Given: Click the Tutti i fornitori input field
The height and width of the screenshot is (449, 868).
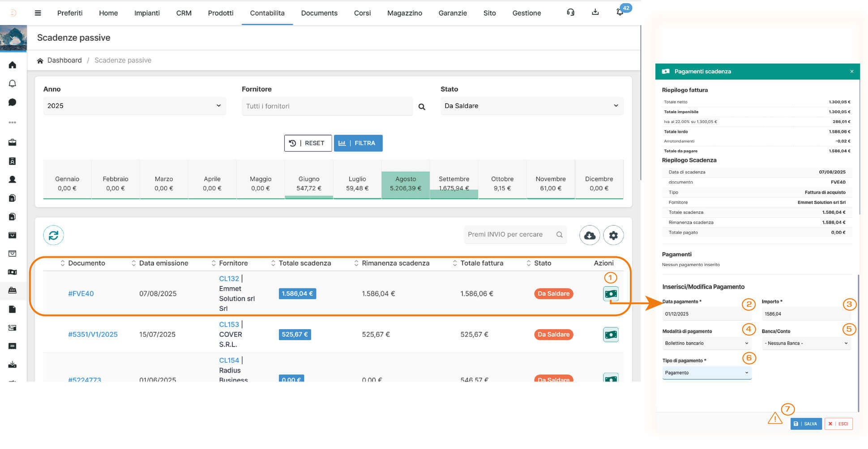Looking at the screenshot, I should [x=327, y=106].
